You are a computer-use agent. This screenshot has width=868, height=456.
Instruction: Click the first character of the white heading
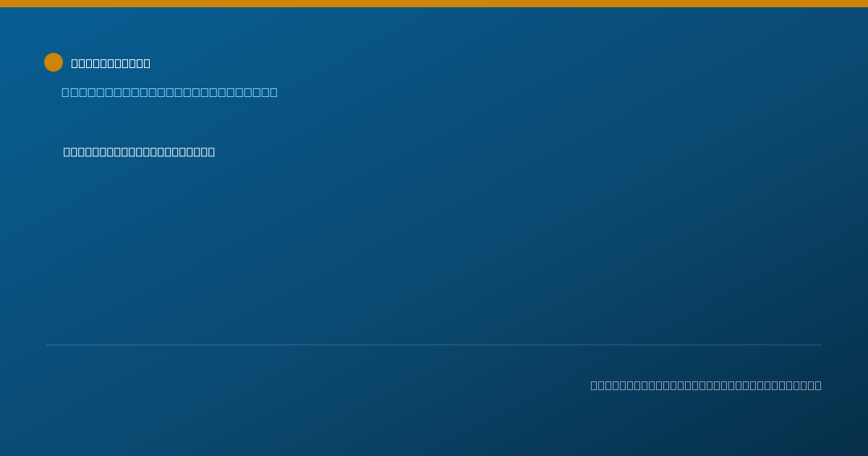pos(75,64)
